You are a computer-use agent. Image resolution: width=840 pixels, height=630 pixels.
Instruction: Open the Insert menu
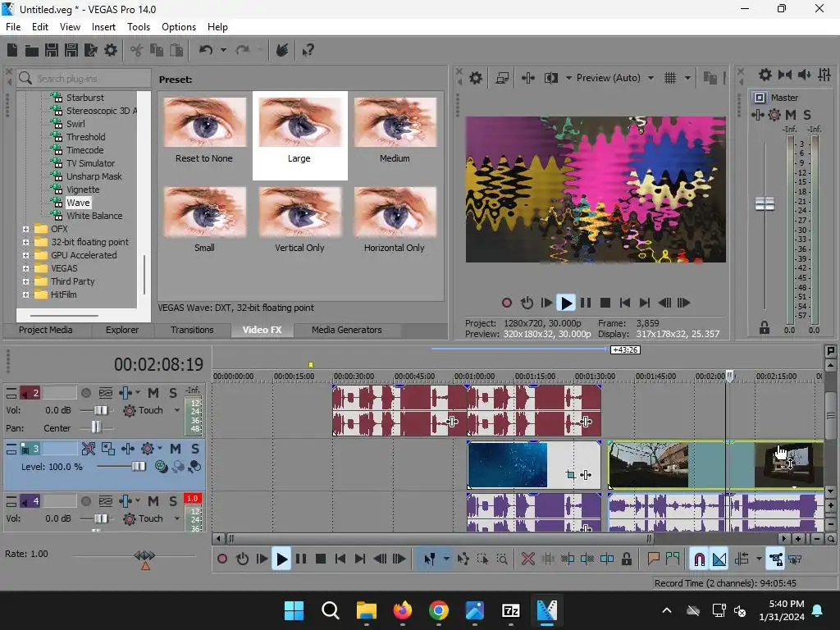103,27
